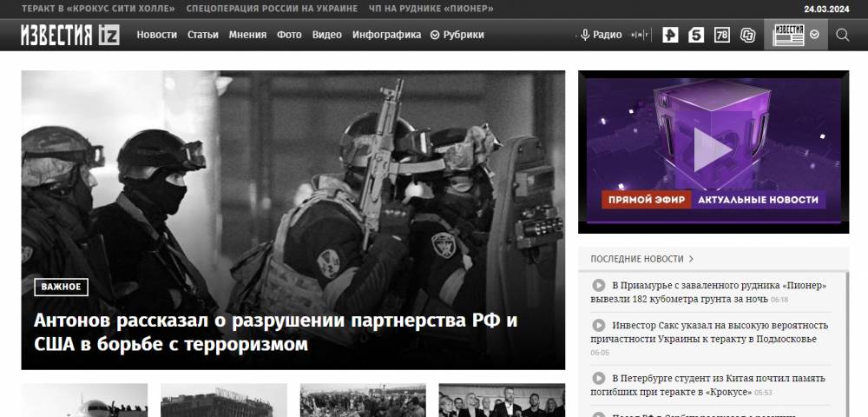Open the airplane thumbnail below main story
Viewport: 868px width, 417px height.
tap(84, 400)
